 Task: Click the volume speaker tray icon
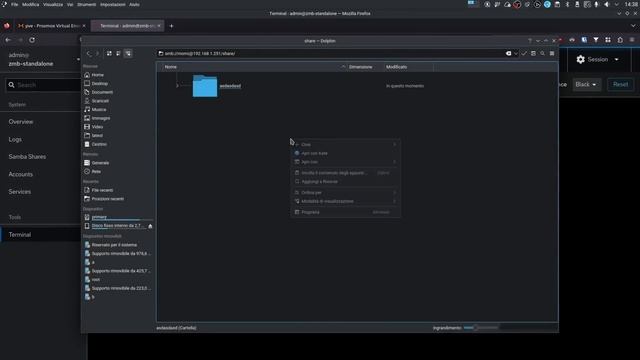tap(607, 4)
